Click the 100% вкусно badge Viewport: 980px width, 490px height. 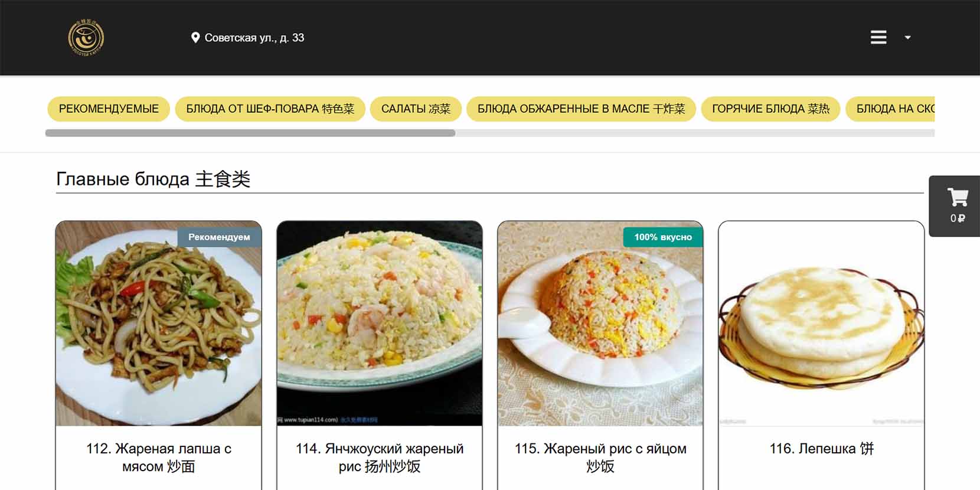[x=663, y=237]
